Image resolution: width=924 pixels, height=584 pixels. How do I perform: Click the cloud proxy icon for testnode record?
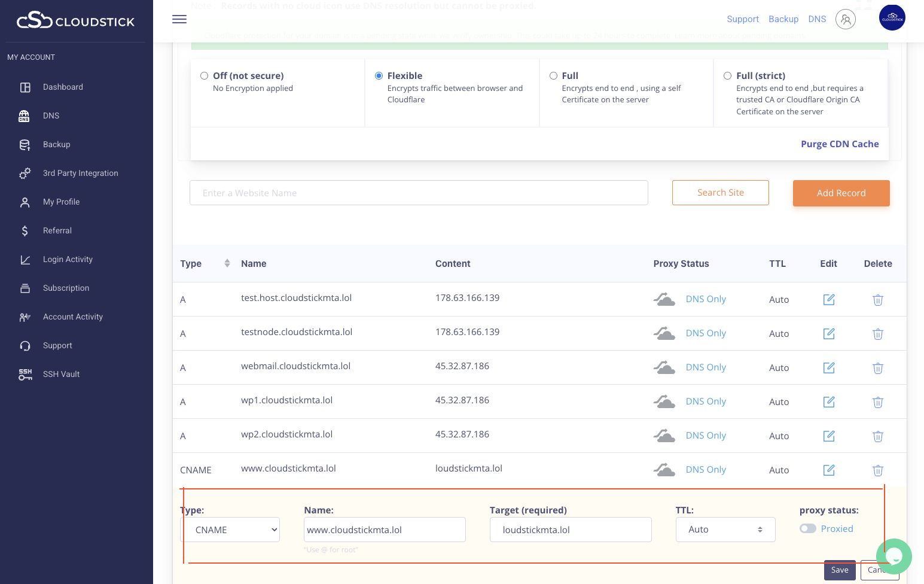664,333
